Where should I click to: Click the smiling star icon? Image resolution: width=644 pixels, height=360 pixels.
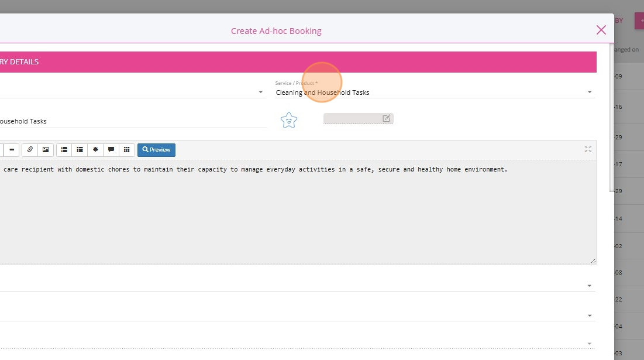288,121
